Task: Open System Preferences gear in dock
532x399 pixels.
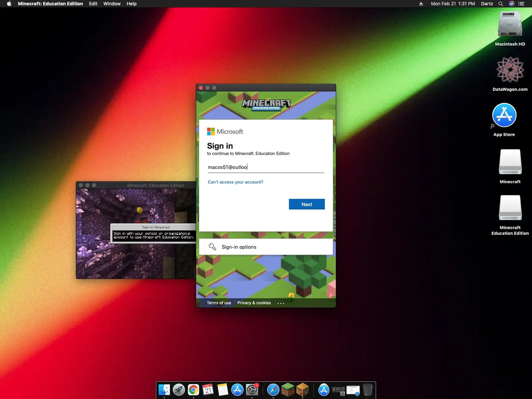Action: [252, 390]
